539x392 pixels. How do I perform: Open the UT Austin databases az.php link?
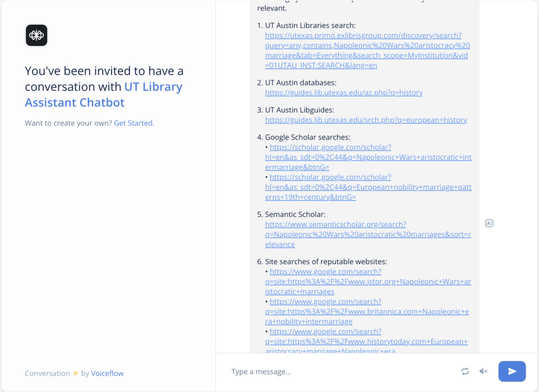click(344, 93)
